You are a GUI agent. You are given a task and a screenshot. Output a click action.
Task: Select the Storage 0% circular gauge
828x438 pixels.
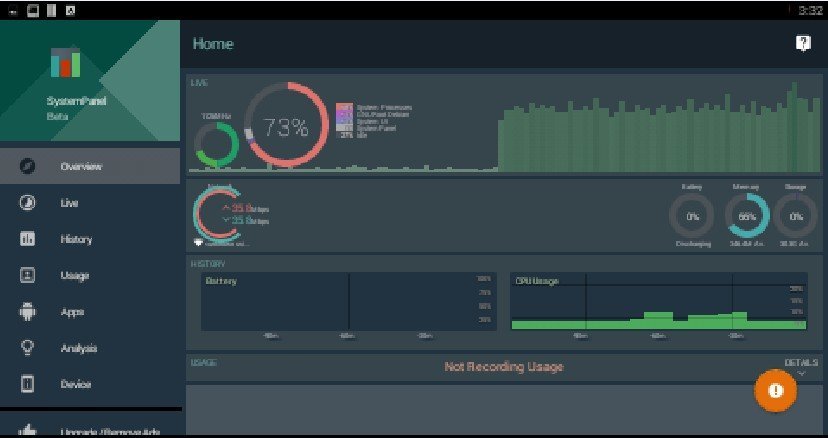pos(796,215)
